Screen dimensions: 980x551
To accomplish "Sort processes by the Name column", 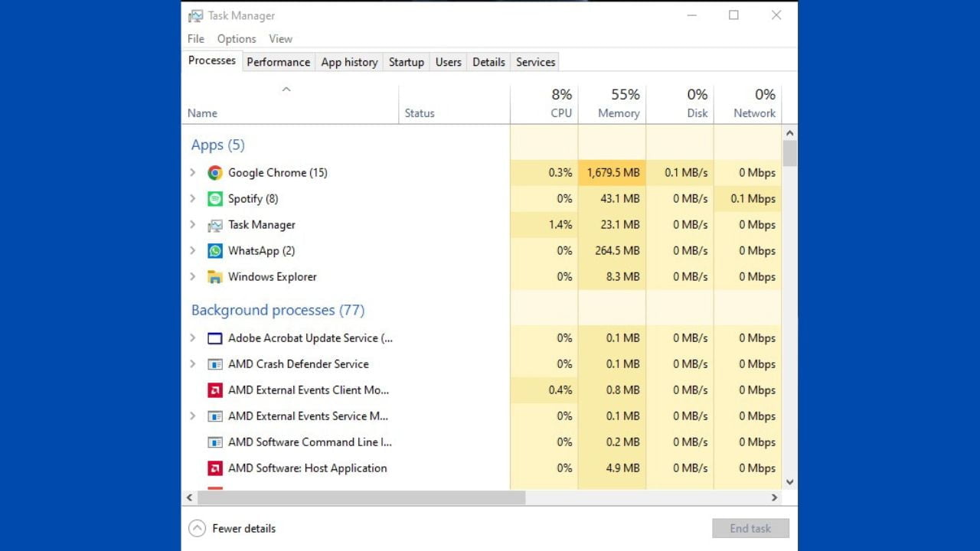I will click(290, 104).
